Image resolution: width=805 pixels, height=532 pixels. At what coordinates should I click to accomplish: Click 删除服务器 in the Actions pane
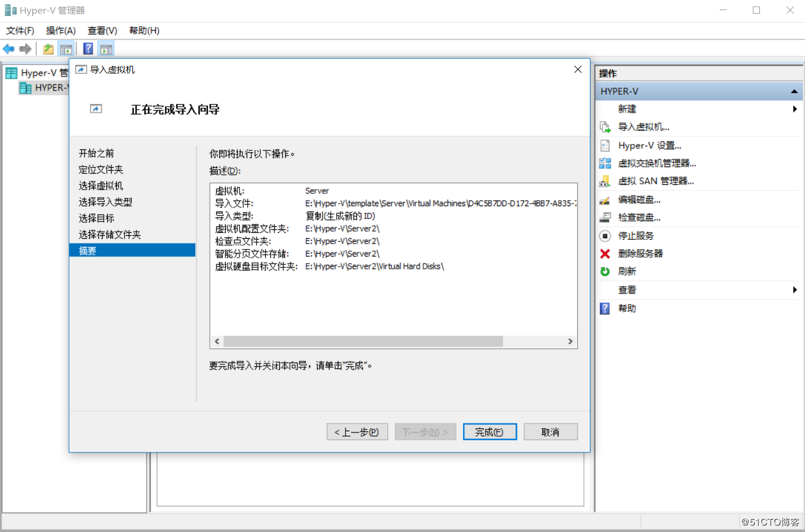coord(642,253)
